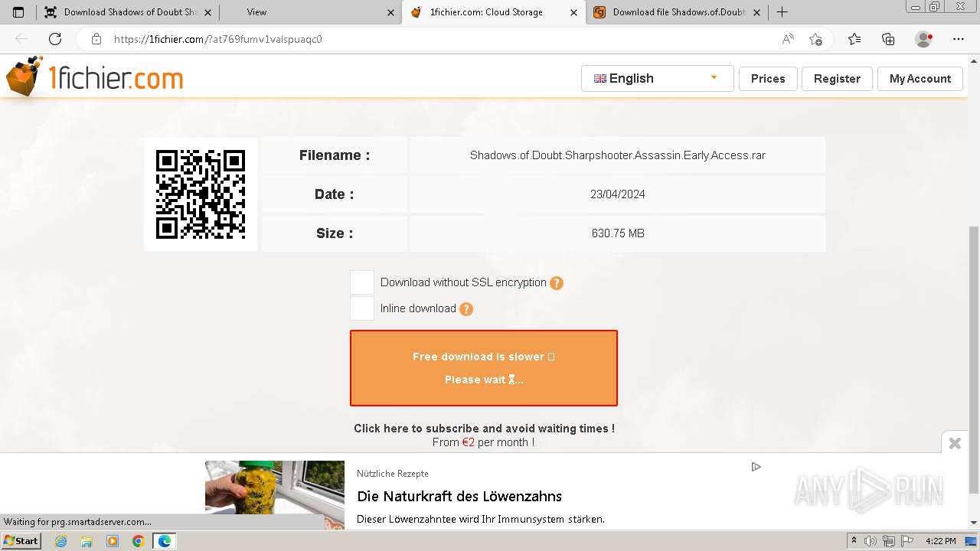Viewport: 980px width, 551px height.
Task: Open the tab actions menu icon
Action: click(18, 12)
